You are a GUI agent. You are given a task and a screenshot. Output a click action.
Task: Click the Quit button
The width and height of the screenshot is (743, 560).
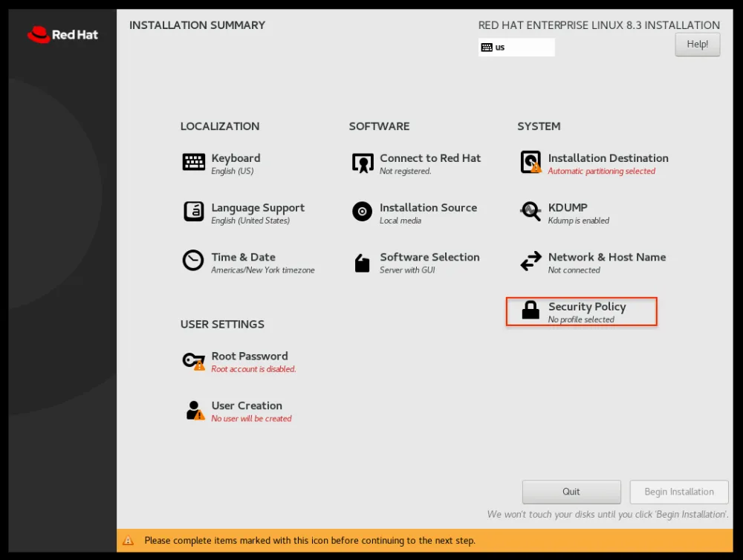(571, 492)
